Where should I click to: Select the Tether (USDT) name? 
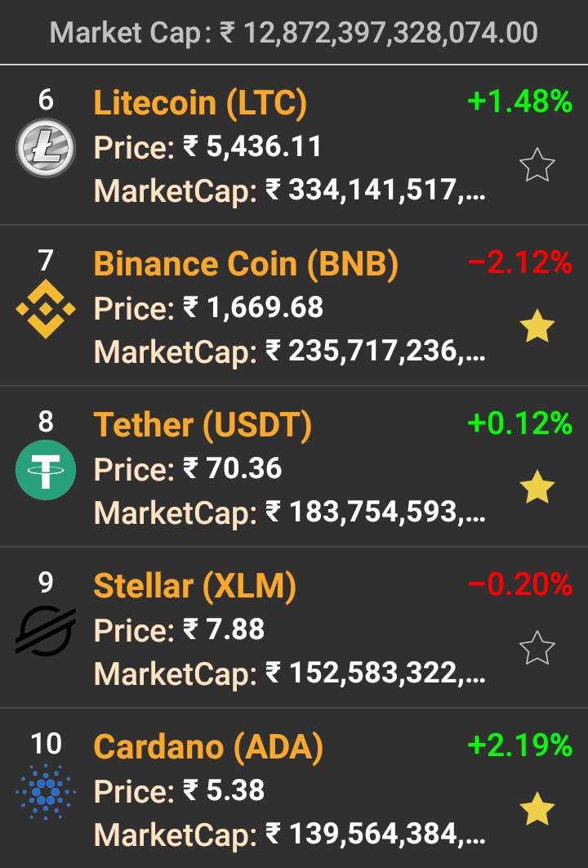(203, 425)
